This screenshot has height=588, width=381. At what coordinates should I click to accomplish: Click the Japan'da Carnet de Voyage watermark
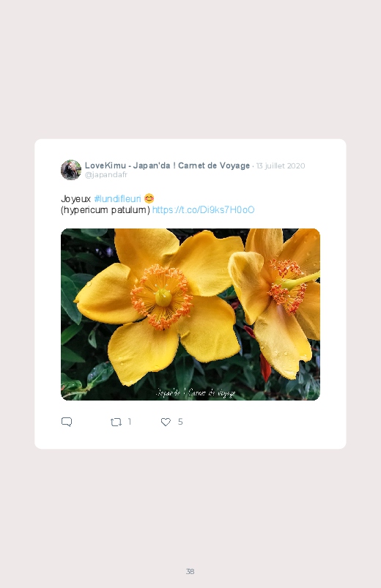(196, 392)
